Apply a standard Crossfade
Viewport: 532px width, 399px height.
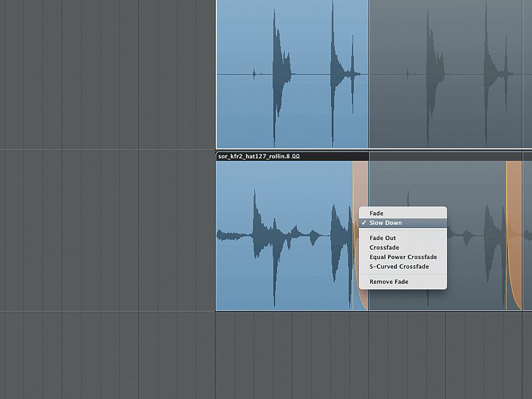[384, 247]
